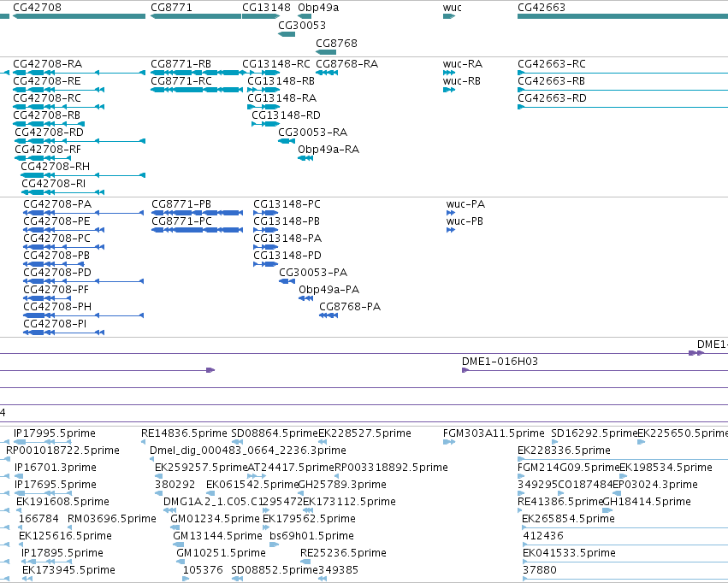728x583 pixels.
Task: Click protein CG8771-PB
Action: pos(181,204)
